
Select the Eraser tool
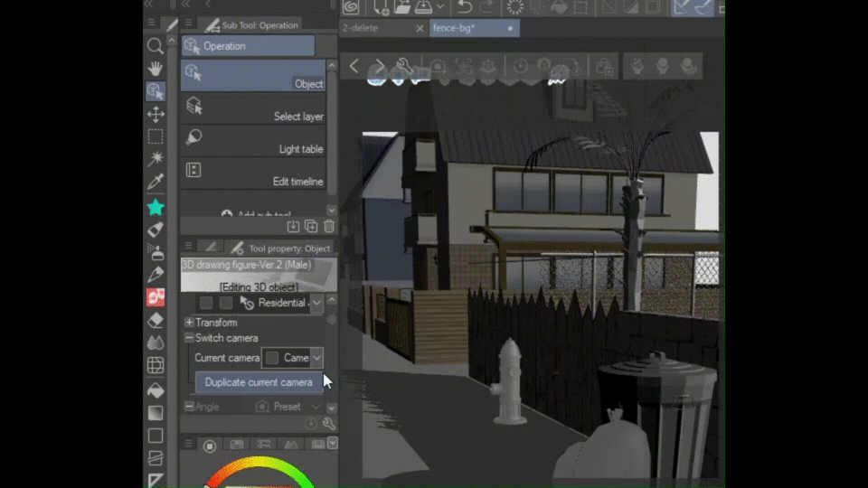156,320
